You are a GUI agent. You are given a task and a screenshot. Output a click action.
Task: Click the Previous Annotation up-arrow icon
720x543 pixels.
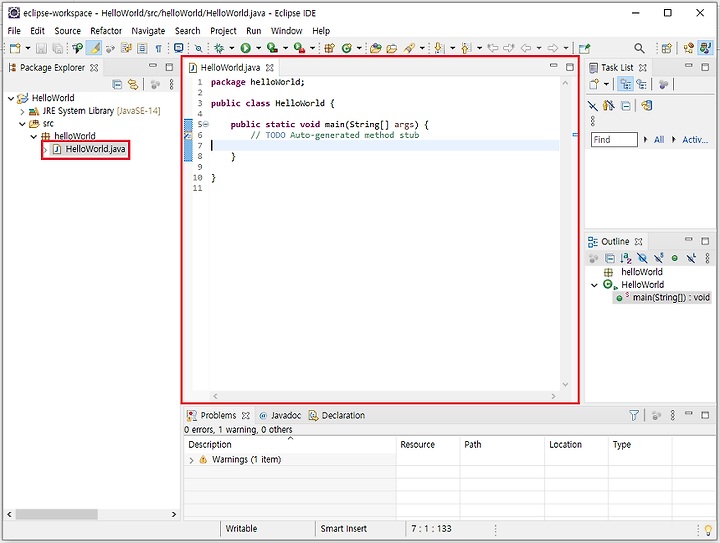point(466,48)
